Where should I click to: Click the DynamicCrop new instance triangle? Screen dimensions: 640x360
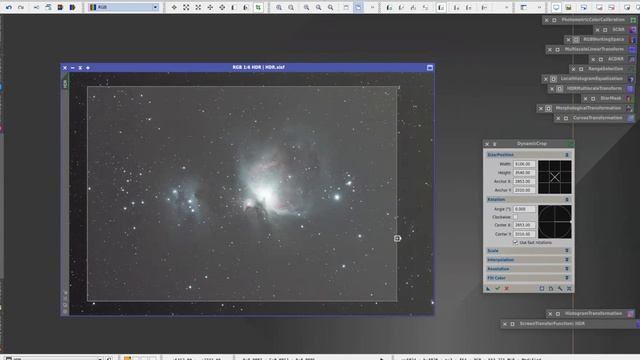[488, 288]
